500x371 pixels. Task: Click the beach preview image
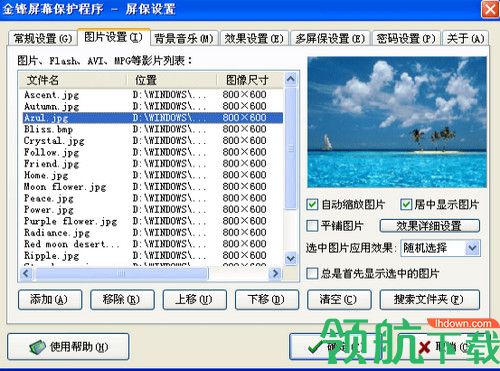(397, 122)
